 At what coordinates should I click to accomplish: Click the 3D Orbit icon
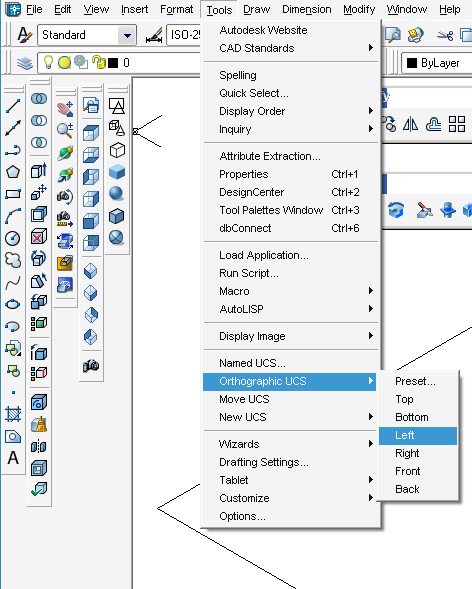(65, 153)
